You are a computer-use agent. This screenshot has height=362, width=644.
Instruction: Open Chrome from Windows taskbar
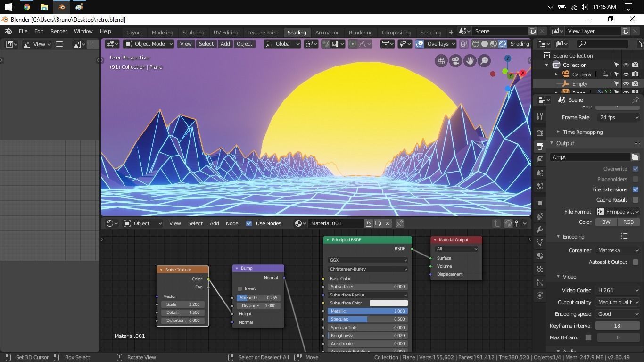pyautogui.click(x=27, y=7)
